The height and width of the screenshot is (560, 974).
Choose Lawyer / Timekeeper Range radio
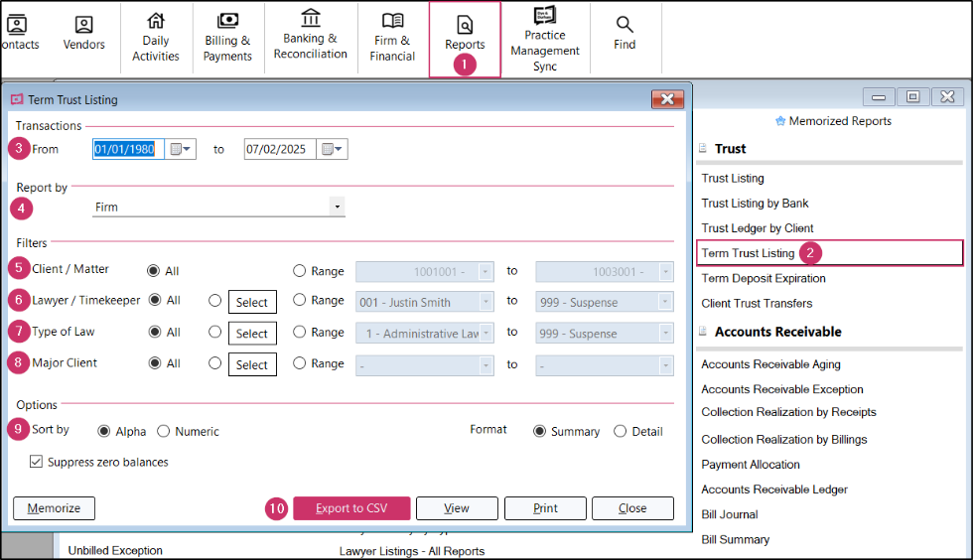click(x=300, y=300)
